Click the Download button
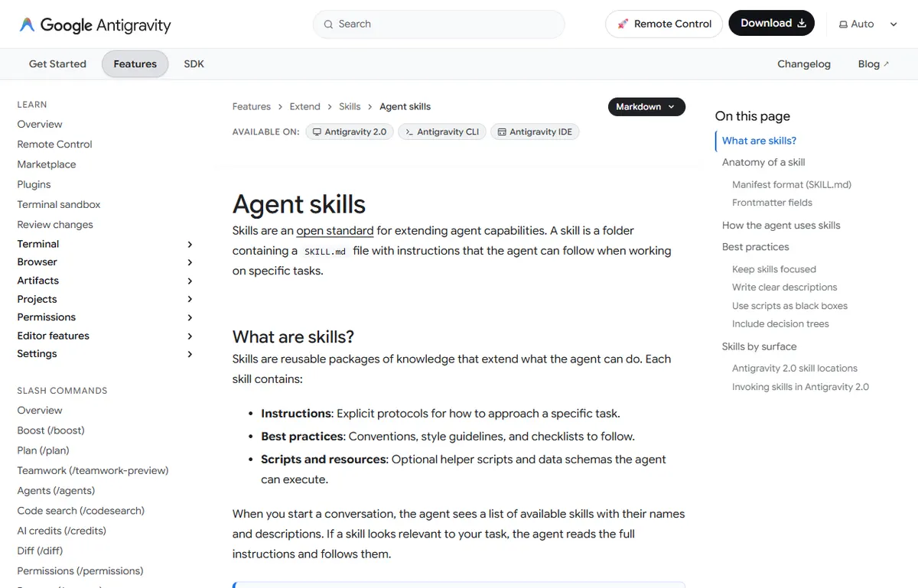The height and width of the screenshot is (588, 918). [x=772, y=24]
